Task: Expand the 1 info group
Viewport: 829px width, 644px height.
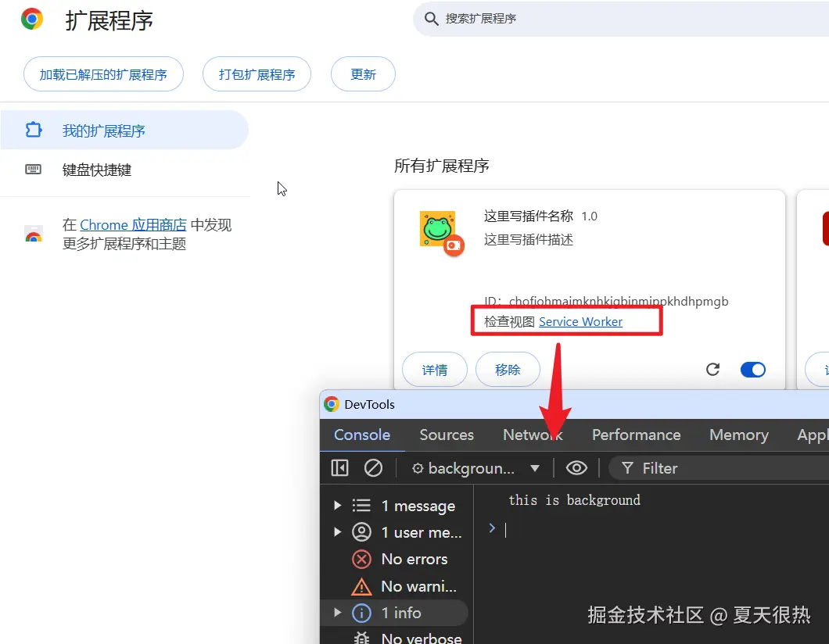Action: [x=337, y=612]
